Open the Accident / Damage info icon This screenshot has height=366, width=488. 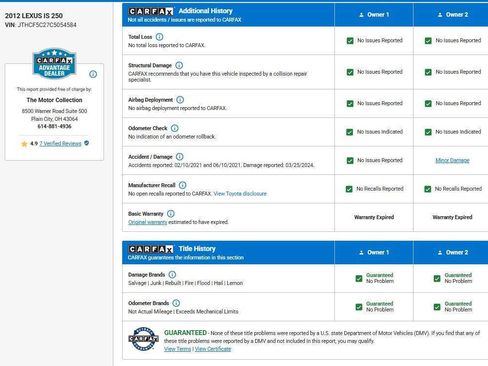[180, 157]
